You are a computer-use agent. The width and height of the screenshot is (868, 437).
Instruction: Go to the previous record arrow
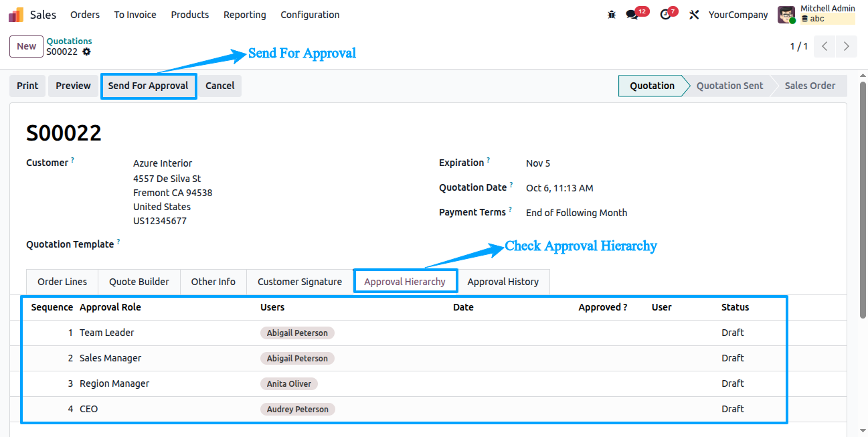point(825,46)
